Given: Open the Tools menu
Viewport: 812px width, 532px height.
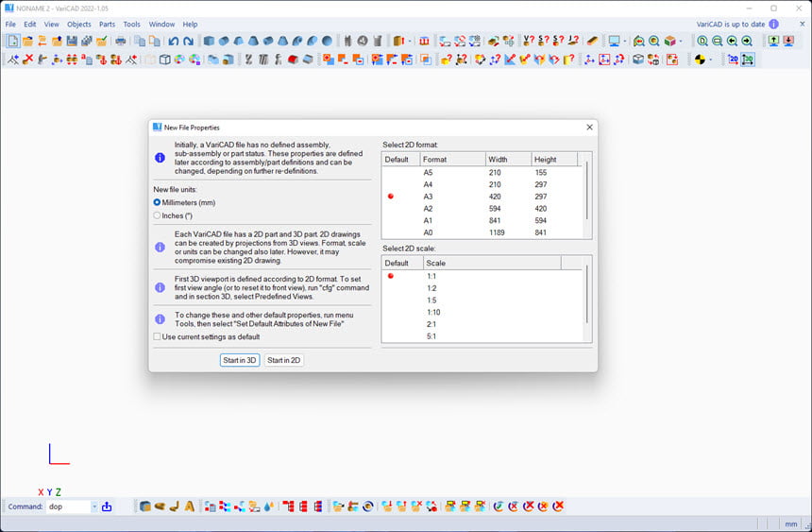Looking at the screenshot, I should [131, 24].
